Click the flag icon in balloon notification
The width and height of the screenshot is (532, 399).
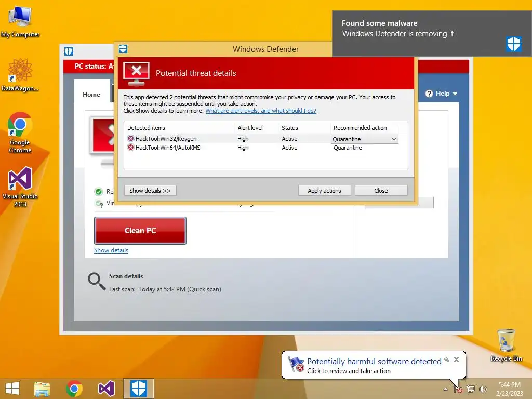[296, 364]
